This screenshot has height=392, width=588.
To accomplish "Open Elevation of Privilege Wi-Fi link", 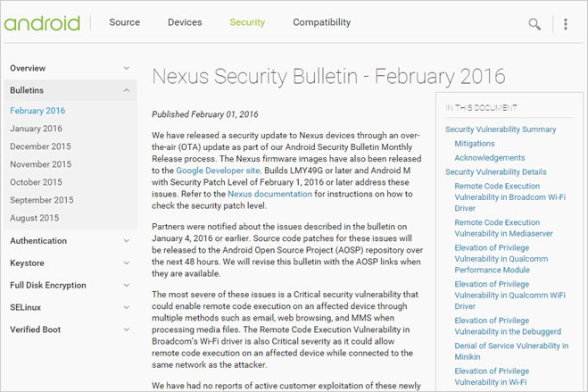I will [492, 376].
